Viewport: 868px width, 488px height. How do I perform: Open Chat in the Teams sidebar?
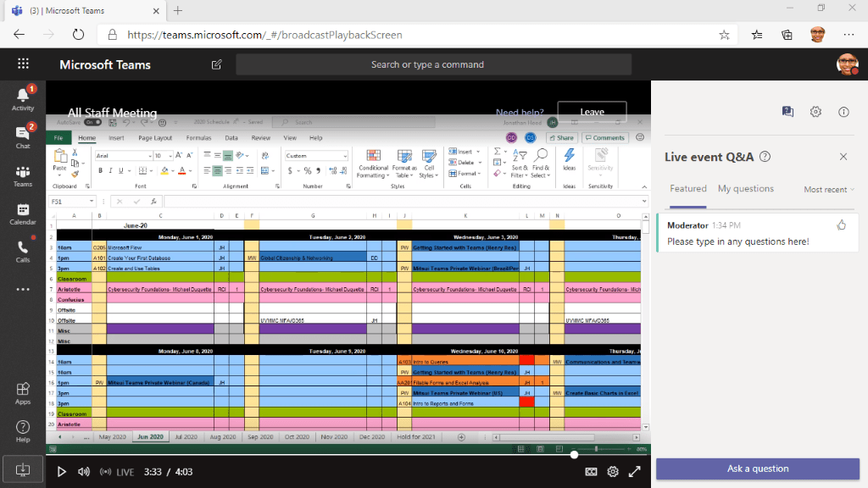23,136
